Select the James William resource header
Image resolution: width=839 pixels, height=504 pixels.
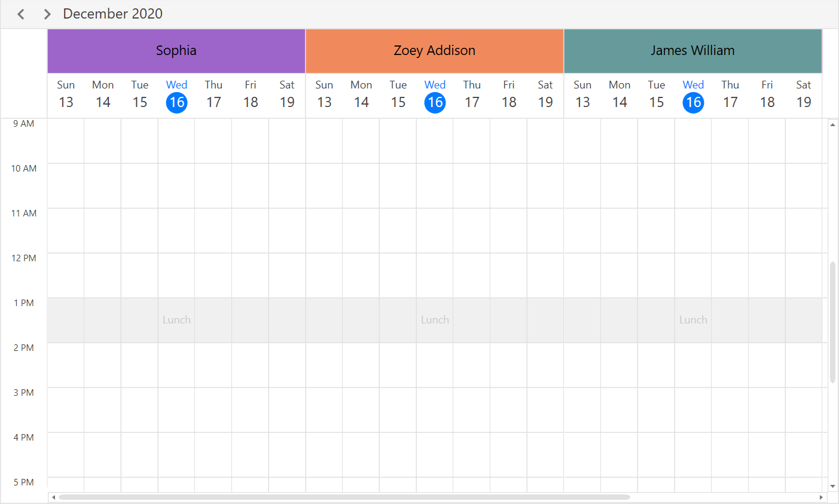click(693, 51)
